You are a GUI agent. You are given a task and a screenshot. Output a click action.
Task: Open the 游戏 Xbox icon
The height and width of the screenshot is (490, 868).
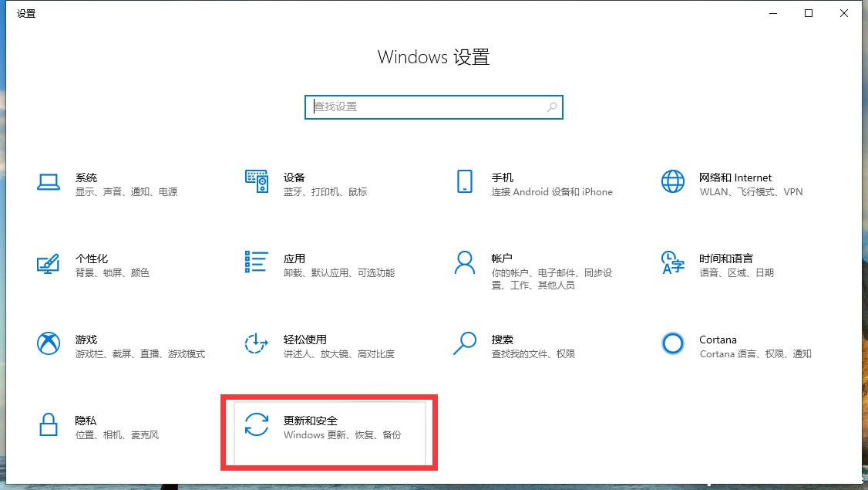click(49, 343)
